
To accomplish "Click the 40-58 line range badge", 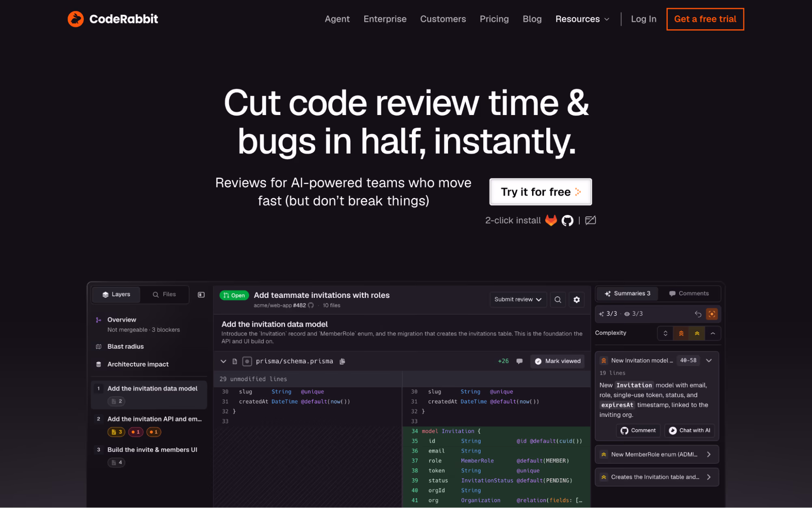I will click(x=688, y=360).
